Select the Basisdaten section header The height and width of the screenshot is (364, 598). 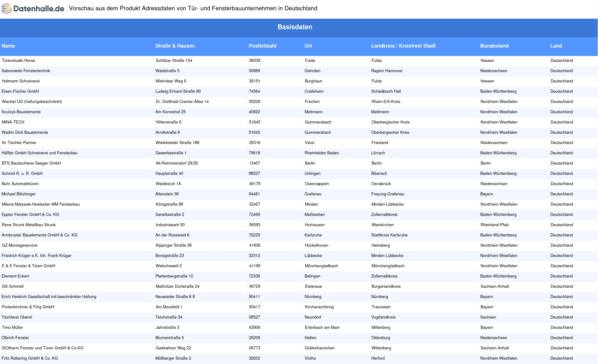pyautogui.click(x=295, y=27)
